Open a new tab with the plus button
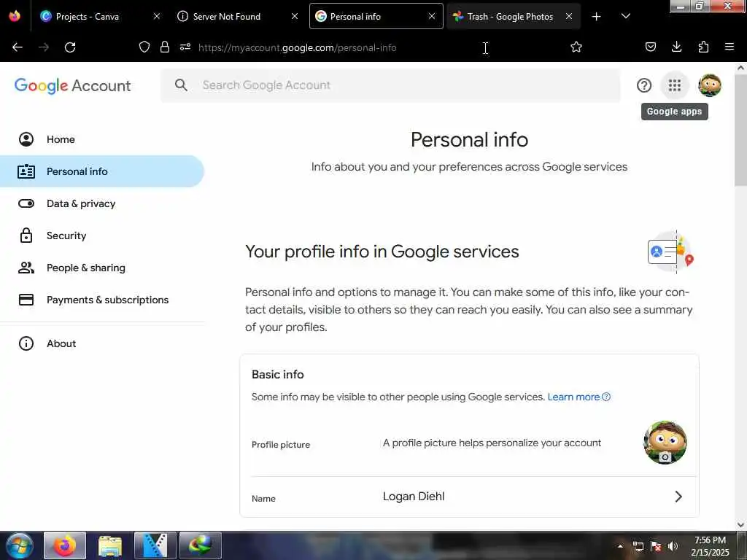The height and width of the screenshot is (560, 747). tap(596, 17)
